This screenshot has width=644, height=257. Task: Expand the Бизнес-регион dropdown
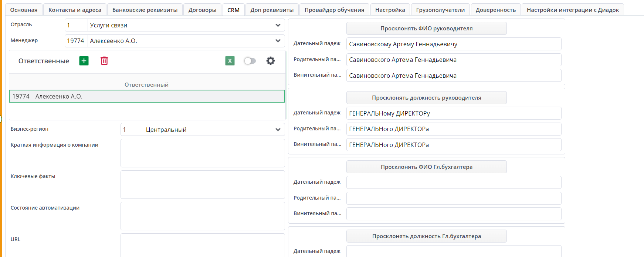point(278,130)
